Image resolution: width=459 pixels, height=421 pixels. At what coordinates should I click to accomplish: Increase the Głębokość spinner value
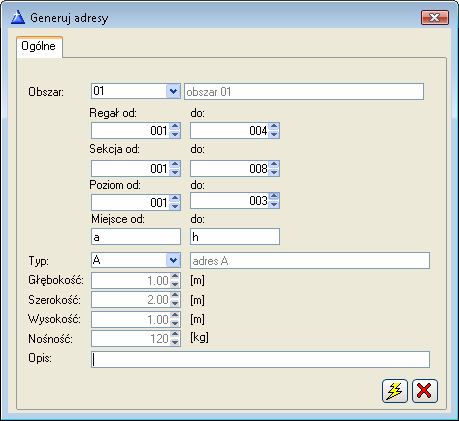[x=175, y=277]
